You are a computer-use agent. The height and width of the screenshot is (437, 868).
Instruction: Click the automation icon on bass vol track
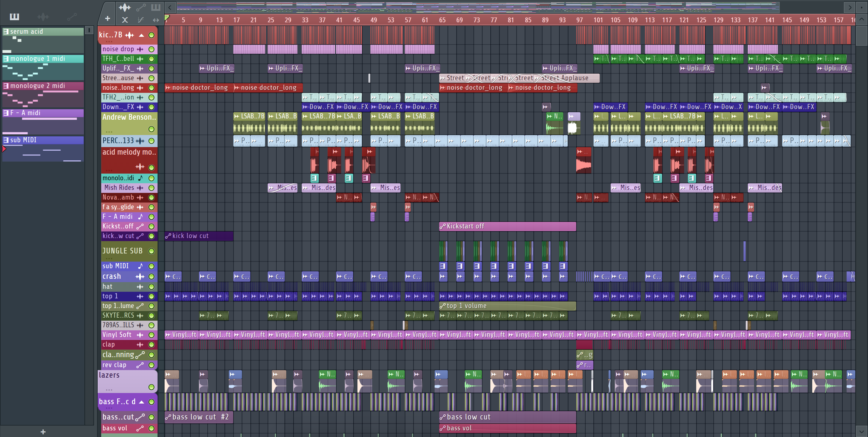[x=140, y=428]
